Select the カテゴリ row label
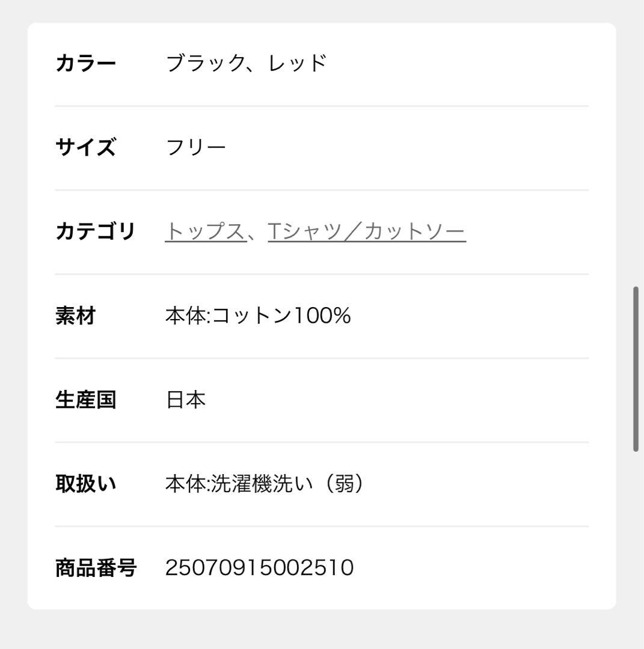Screen dimensions: 644x649 coord(96,230)
